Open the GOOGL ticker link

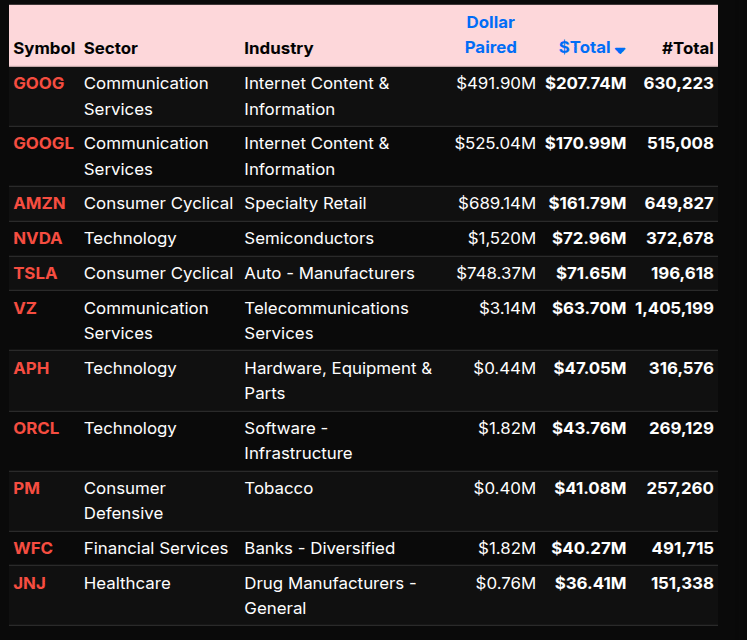44,144
